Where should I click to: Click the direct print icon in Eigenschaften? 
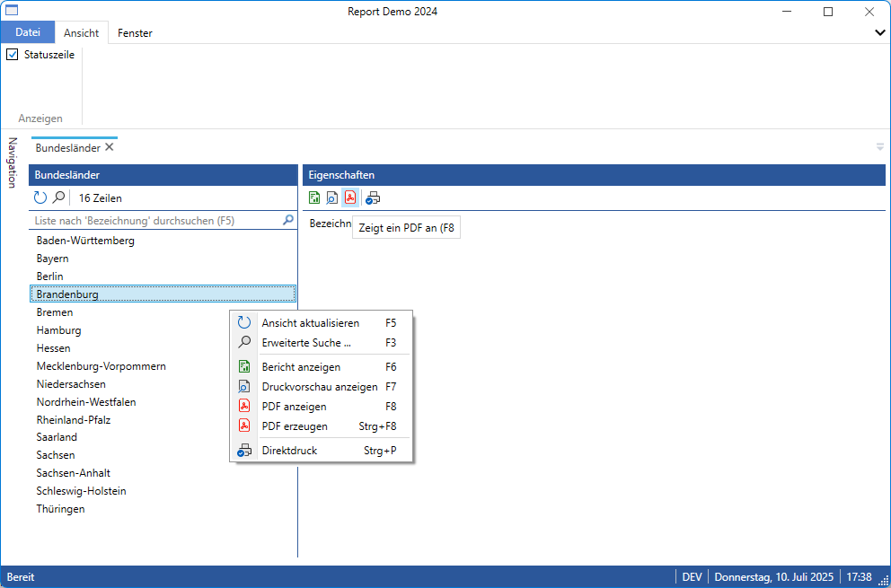coord(373,197)
